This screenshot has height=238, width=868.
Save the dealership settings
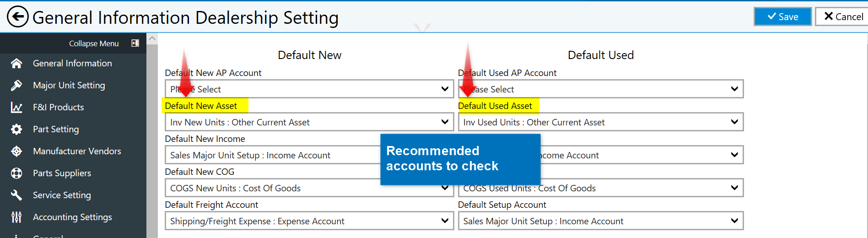coord(783,16)
